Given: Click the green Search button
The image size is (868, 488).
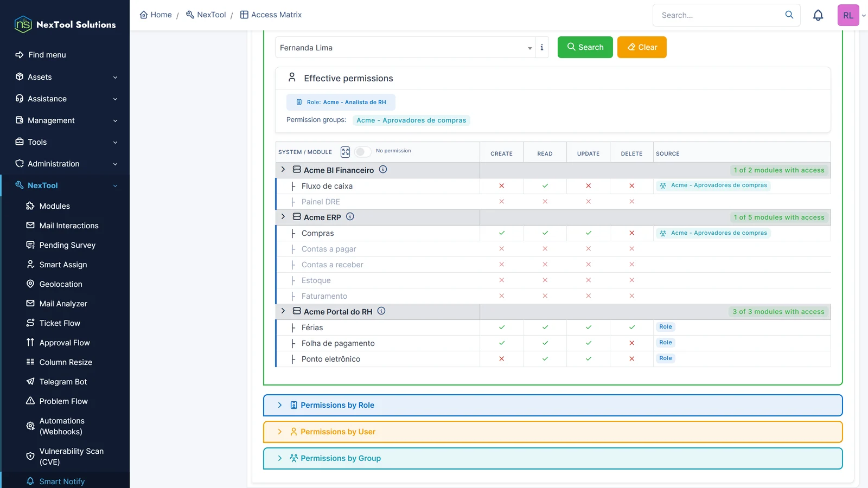Looking at the screenshot, I should [585, 47].
